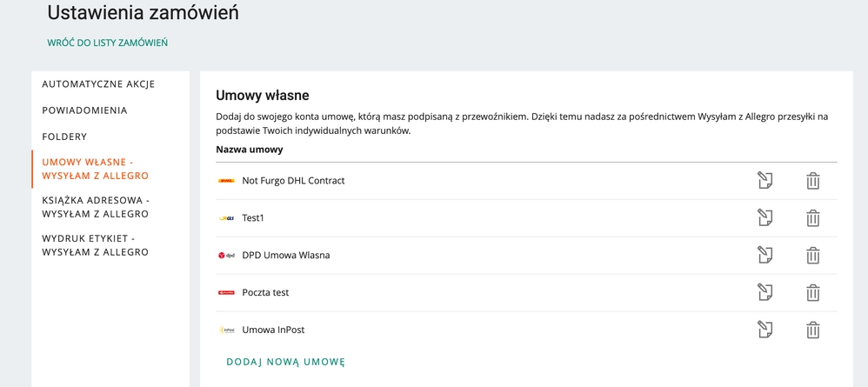Edit the Not Furgo DHL Contract

point(765,181)
